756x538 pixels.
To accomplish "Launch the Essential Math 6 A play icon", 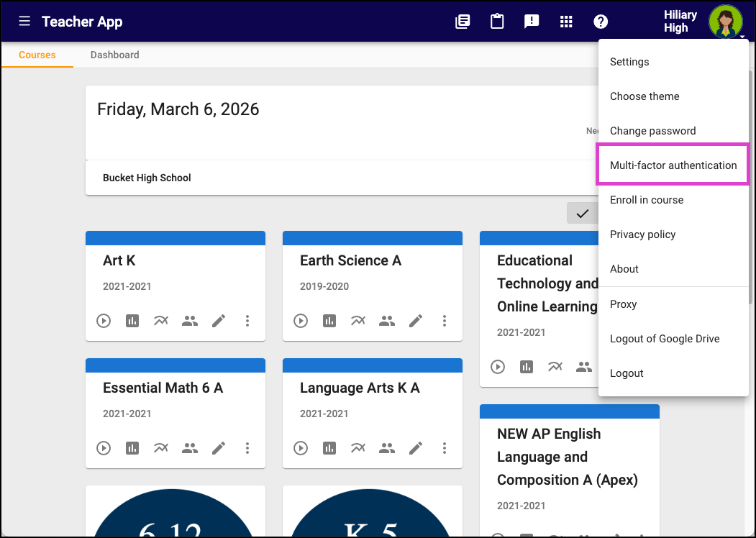I will click(104, 448).
